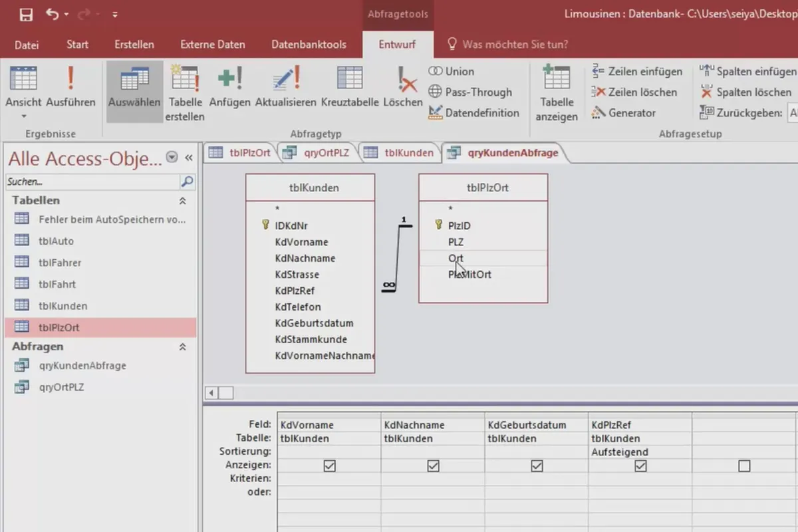The width and height of the screenshot is (798, 532).
Task: Select the Pass-Through query option
Action: [470, 92]
